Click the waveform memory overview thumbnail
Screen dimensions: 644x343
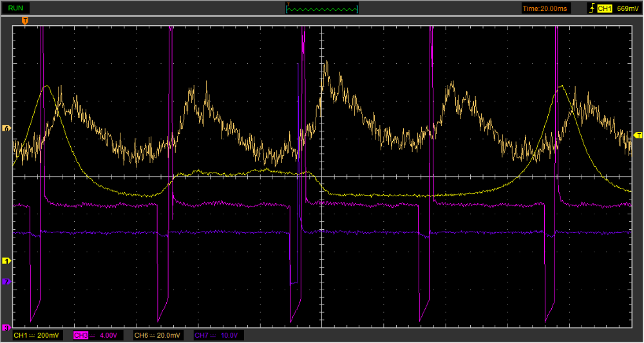322,9
